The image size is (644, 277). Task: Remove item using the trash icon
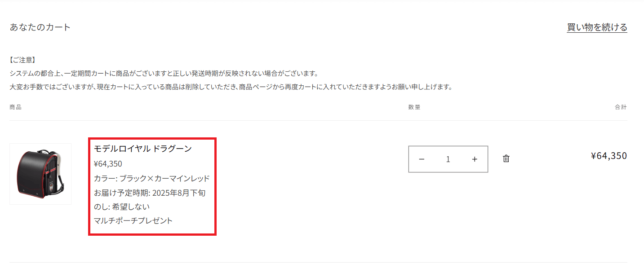506,158
